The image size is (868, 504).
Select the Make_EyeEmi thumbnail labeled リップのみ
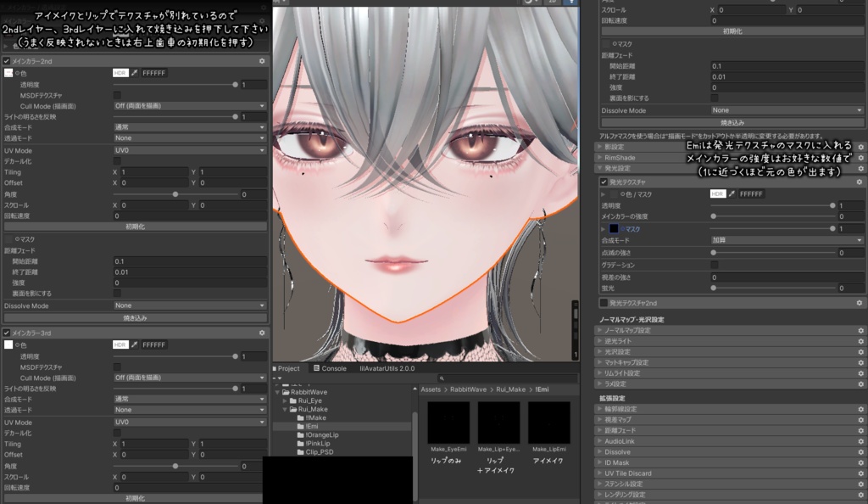(448, 423)
